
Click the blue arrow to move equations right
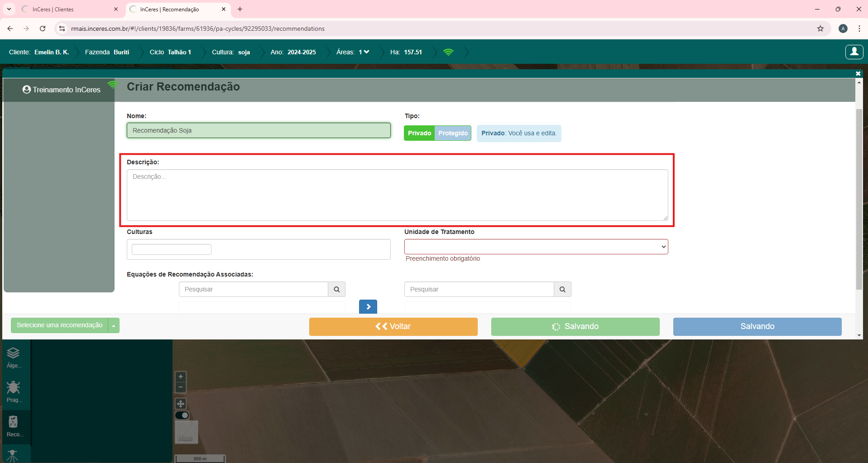pos(368,306)
